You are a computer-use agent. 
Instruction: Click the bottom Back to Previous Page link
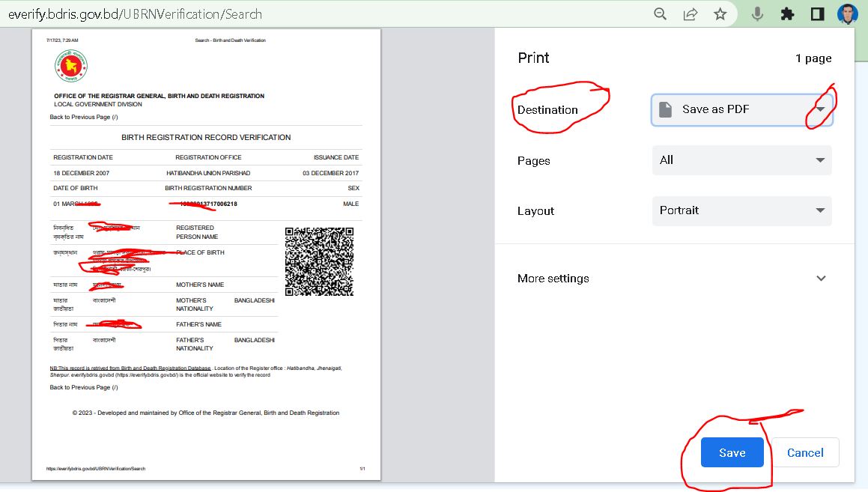(84, 387)
